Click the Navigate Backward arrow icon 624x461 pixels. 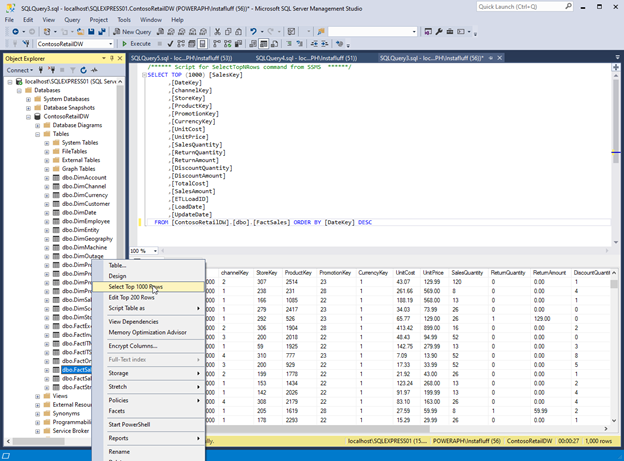click(x=15, y=32)
